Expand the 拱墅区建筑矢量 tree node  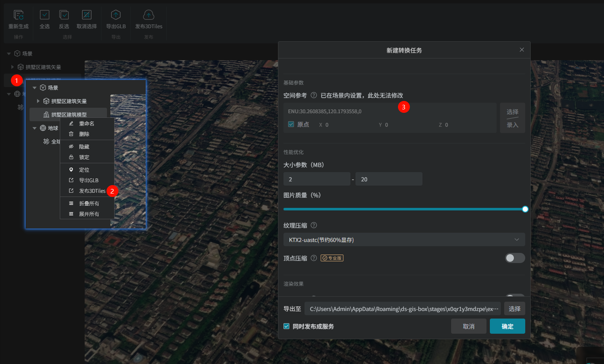pyautogui.click(x=13, y=67)
